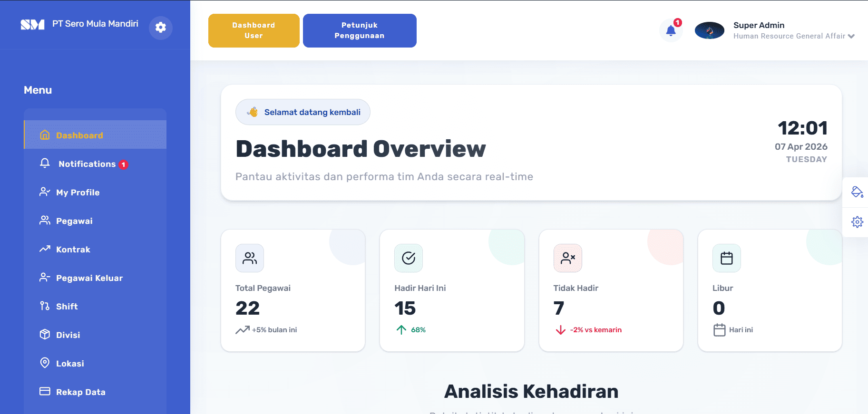The width and height of the screenshot is (868, 414).
Task: Expand the Super Admin profile dropdown arrow
Action: coord(851,36)
